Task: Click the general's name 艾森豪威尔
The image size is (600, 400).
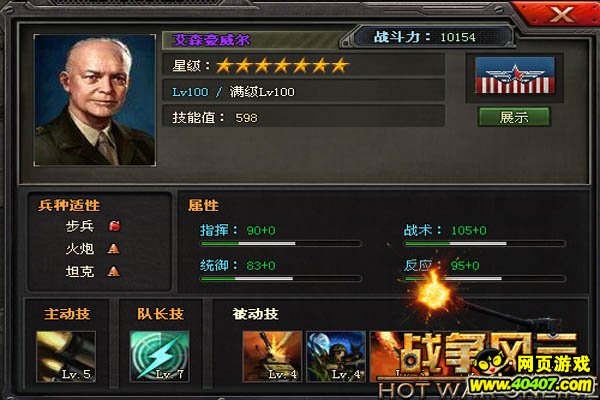Action: pyautogui.click(x=212, y=39)
